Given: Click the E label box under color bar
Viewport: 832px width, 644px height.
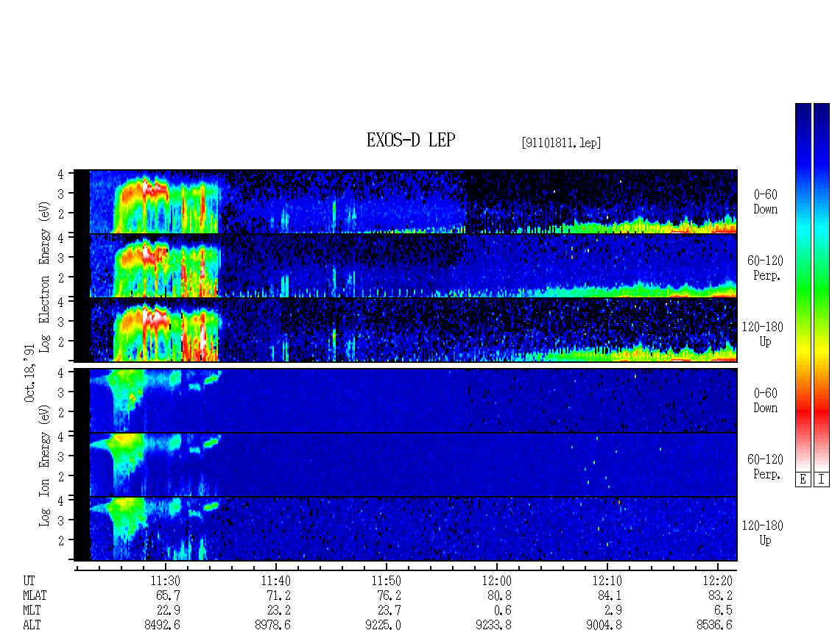Looking at the screenshot, I should (803, 479).
